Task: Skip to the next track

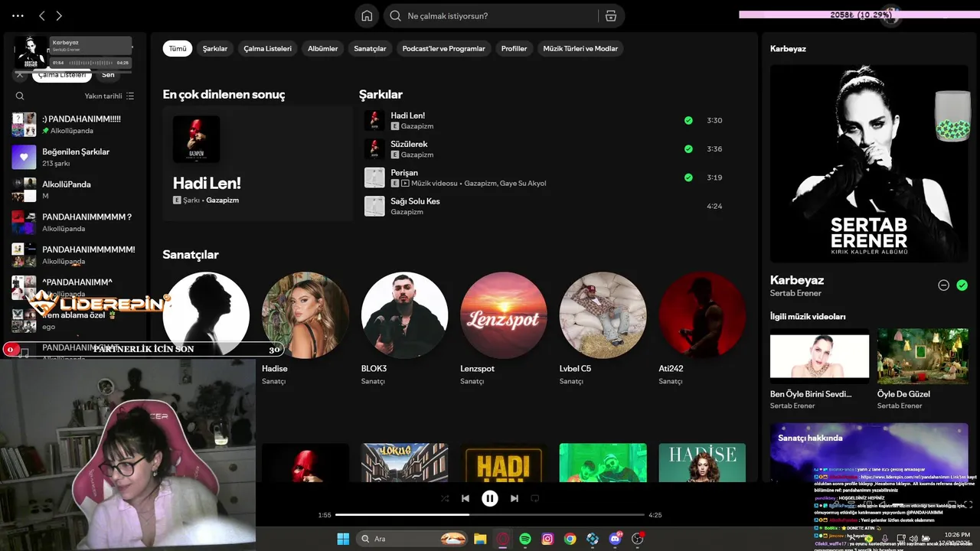Action: [x=514, y=498]
